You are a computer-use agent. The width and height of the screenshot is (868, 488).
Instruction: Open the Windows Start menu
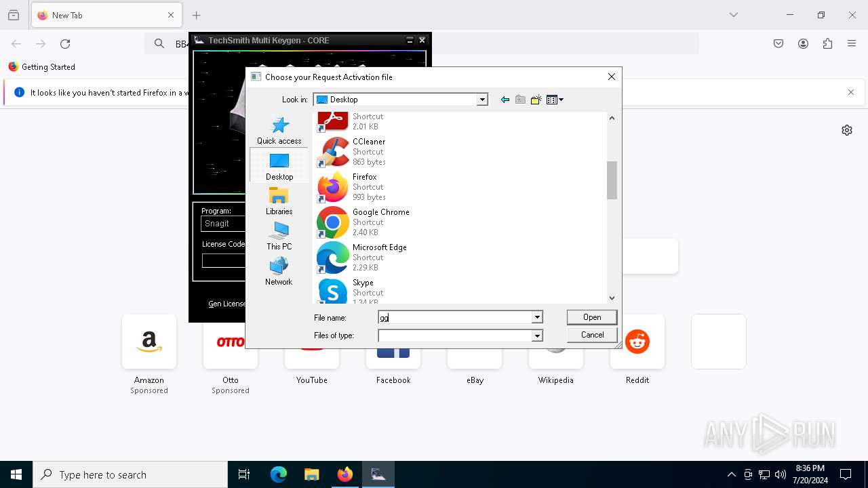click(16, 474)
